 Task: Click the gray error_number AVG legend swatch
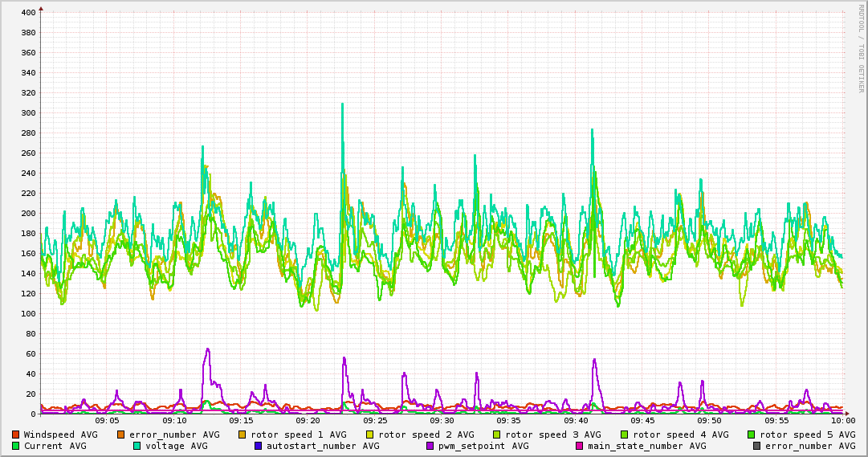point(756,446)
